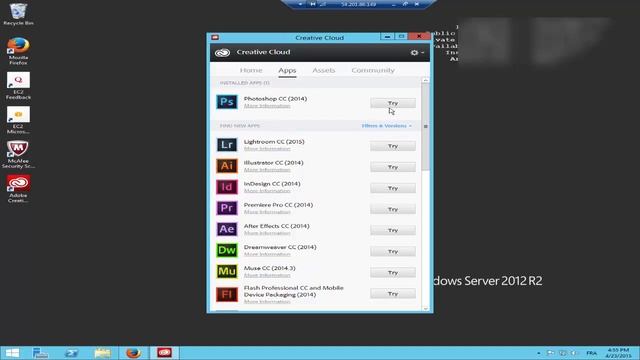Click Try for InDesign CC (2014)
The image size is (640, 360).
[393, 188]
